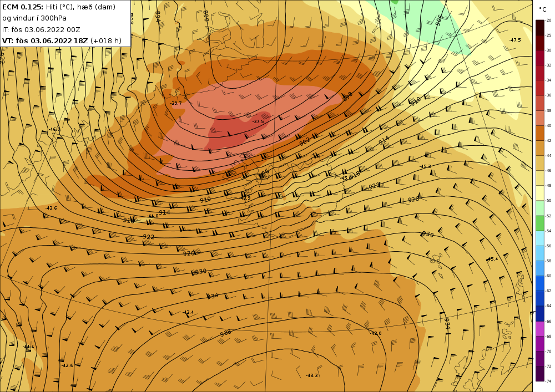The width and height of the screenshot is (555, 392).
Task: Click the -39.7 temperature label on the map
Action: point(176,103)
